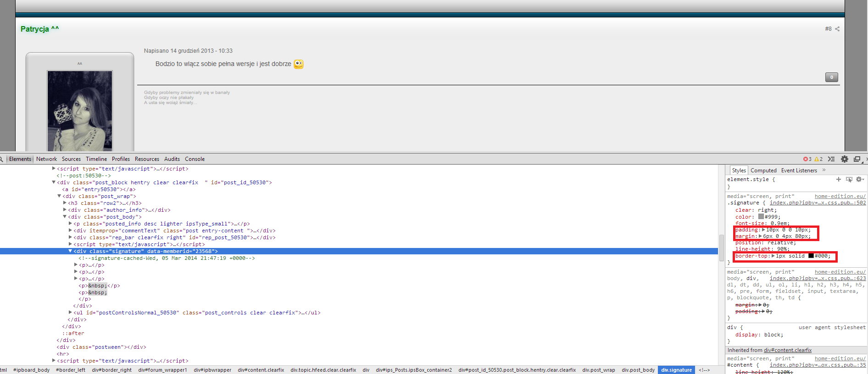Open Patrycja ^^ user profile link
This screenshot has height=374, width=868.
pos(39,29)
